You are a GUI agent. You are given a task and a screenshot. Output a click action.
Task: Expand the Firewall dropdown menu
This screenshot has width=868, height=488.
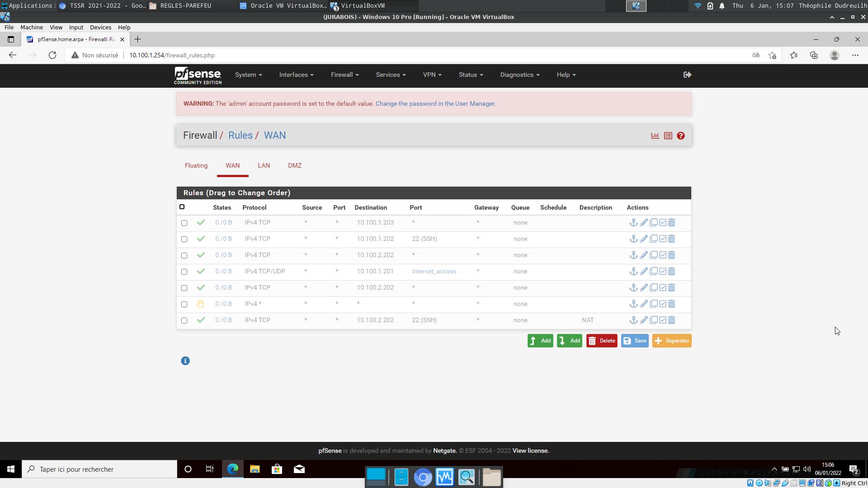pyautogui.click(x=344, y=75)
